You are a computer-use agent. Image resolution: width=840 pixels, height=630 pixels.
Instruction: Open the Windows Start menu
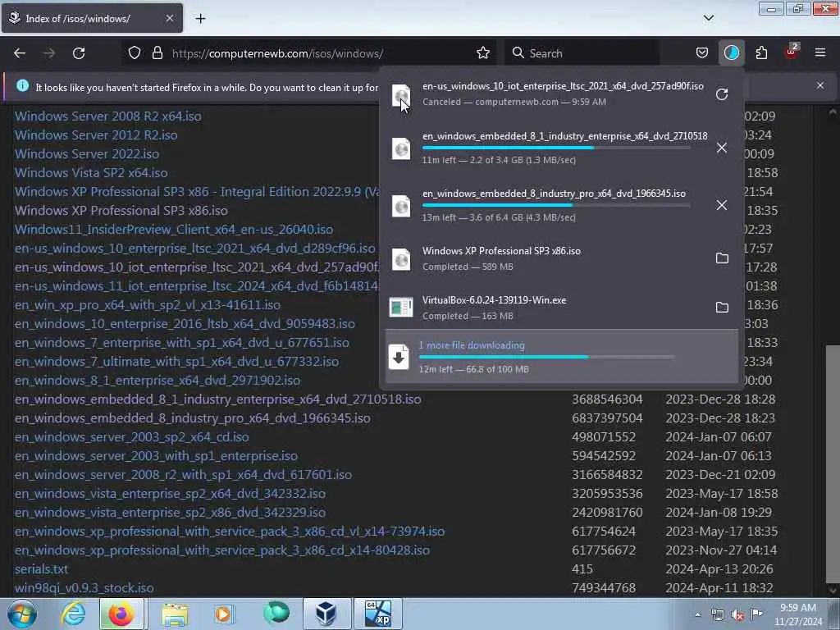(x=22, y=614)
